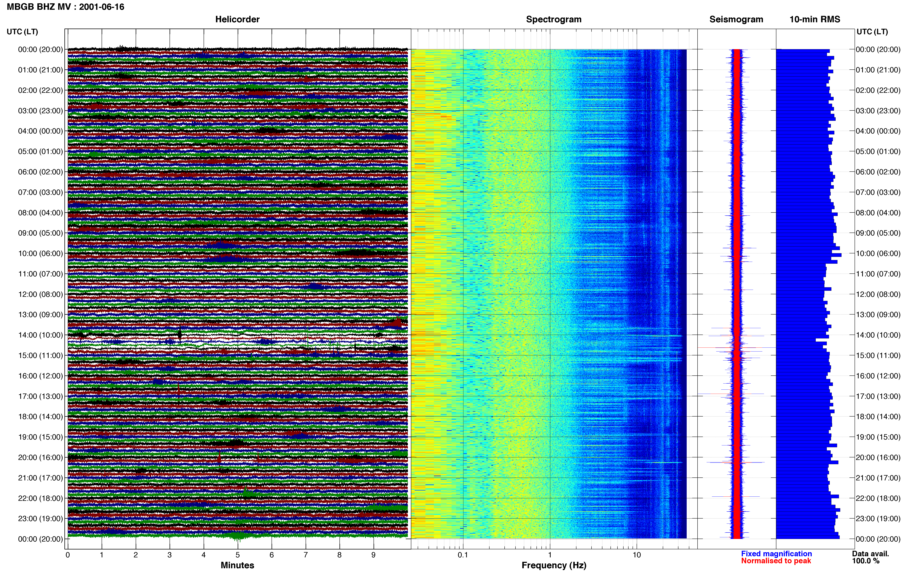Click the 'Helicorder' panel heading

(237, 19)
